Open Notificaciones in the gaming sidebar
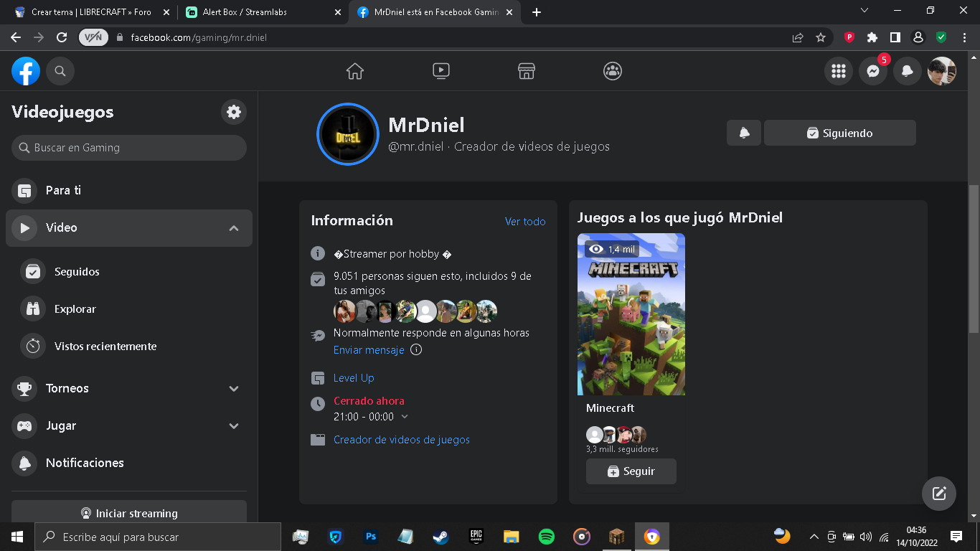Viewport: 980px width, 551px height. click(x=129, y=463)
